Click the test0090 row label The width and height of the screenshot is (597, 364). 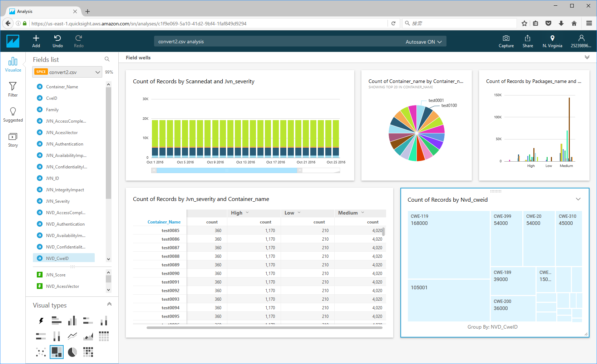[x=170, y=274]
